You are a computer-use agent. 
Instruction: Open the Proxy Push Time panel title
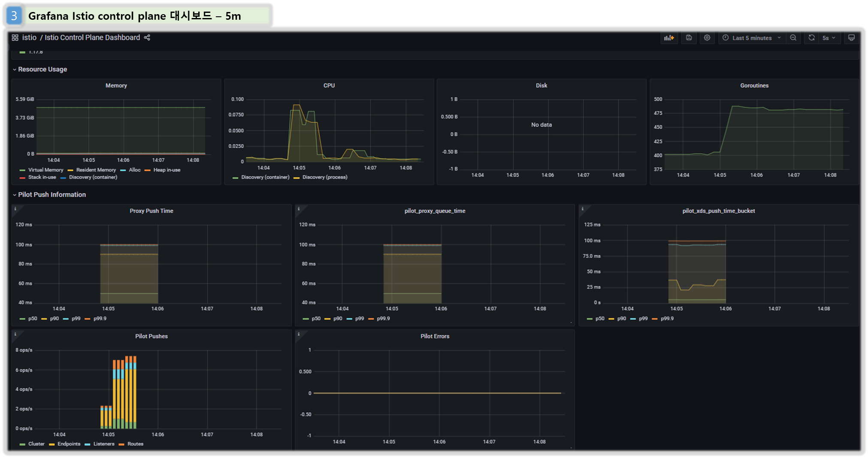point(151,211)
